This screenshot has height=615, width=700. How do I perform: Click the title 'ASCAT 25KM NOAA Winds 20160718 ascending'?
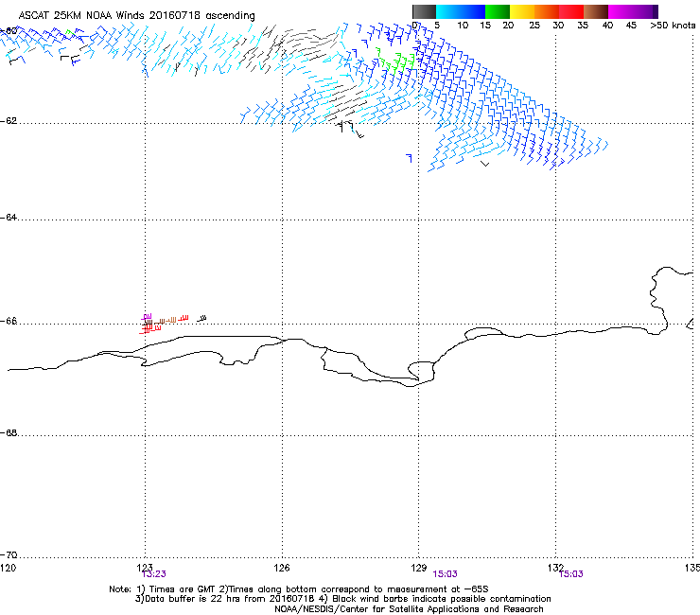point(136,16)
